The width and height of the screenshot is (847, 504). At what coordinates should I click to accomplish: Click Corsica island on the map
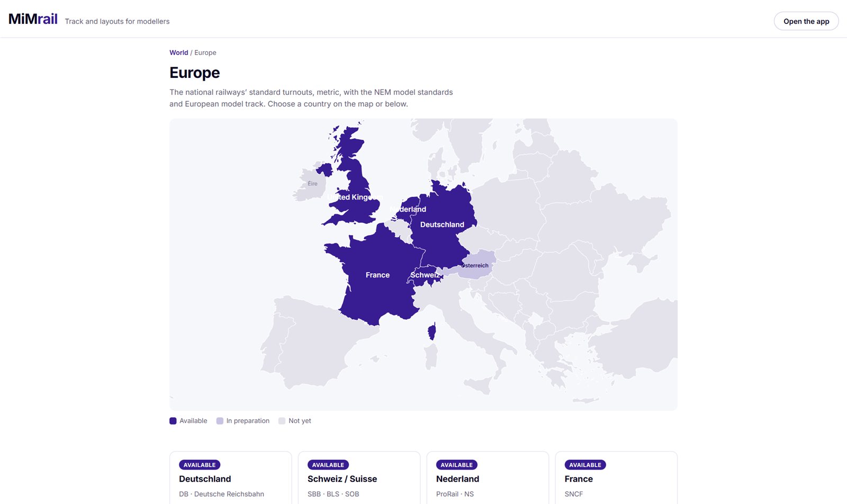(x=432, y=332)
